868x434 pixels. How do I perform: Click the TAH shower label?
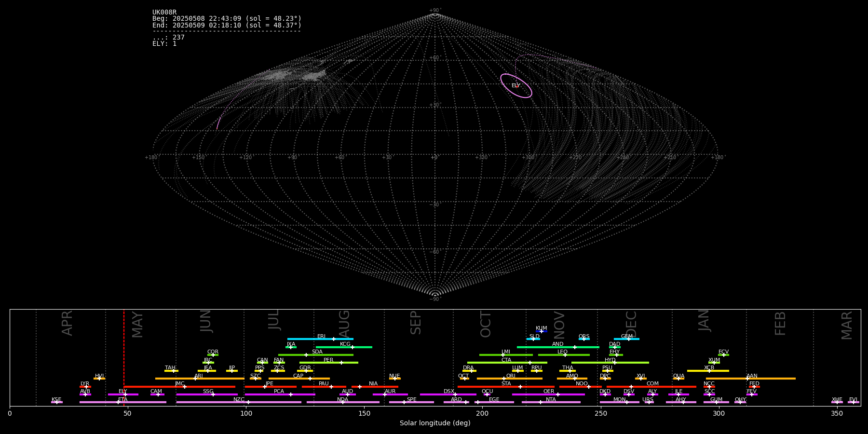pos(170,368)
